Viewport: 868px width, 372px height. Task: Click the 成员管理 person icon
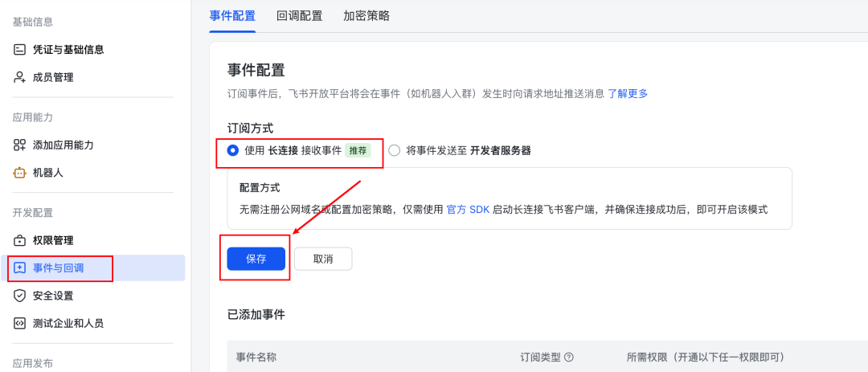(x=20, y=77)
